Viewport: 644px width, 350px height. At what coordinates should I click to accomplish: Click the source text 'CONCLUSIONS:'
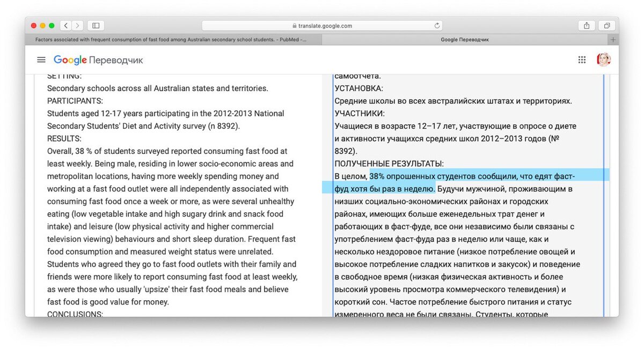coord(75,314)
